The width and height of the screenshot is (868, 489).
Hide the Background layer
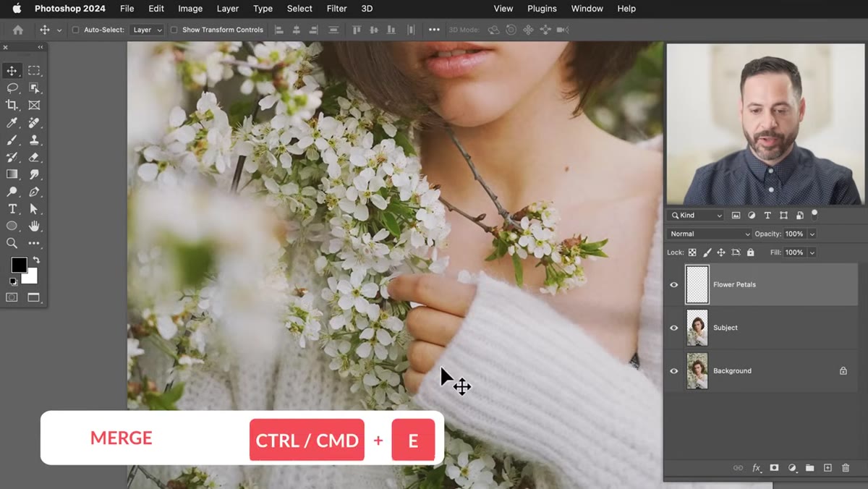(x=674, y=371)
